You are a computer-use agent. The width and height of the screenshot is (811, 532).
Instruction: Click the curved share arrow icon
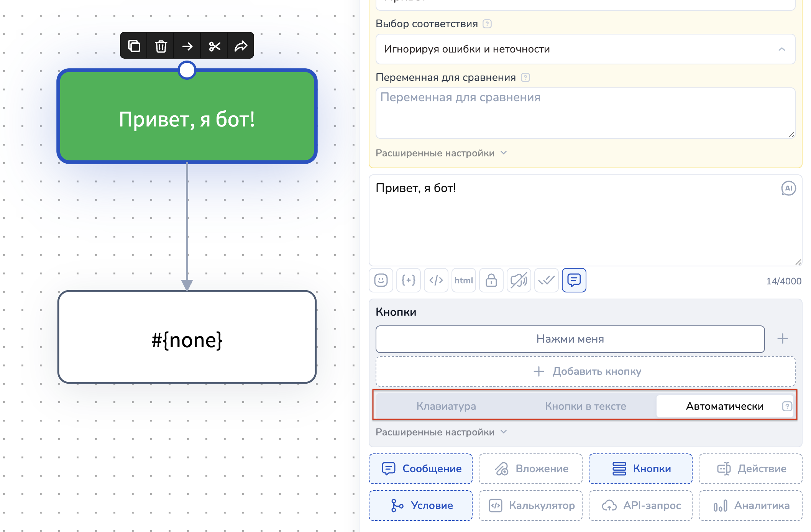[x=241, y=46]
